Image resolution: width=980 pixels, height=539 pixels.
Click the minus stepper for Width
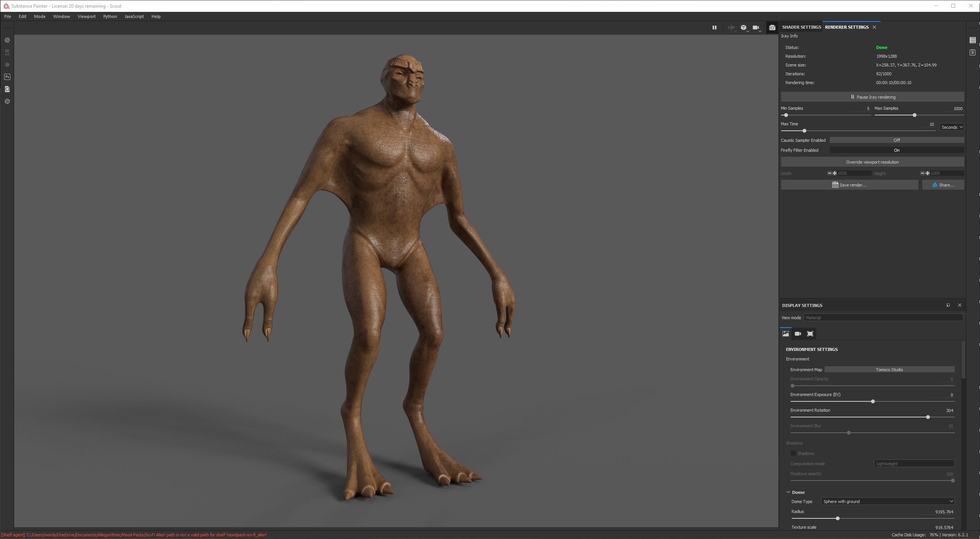tap(830, 173)
